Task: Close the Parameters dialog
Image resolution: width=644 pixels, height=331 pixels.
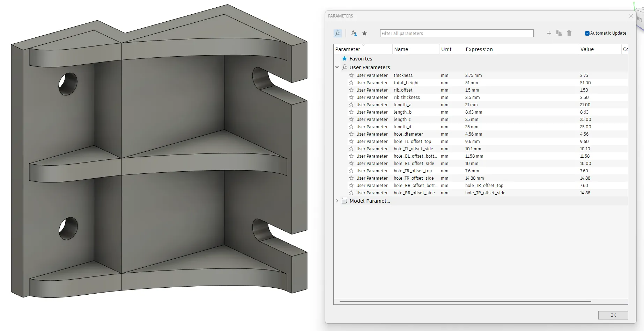Action: [x=631, y=16]
